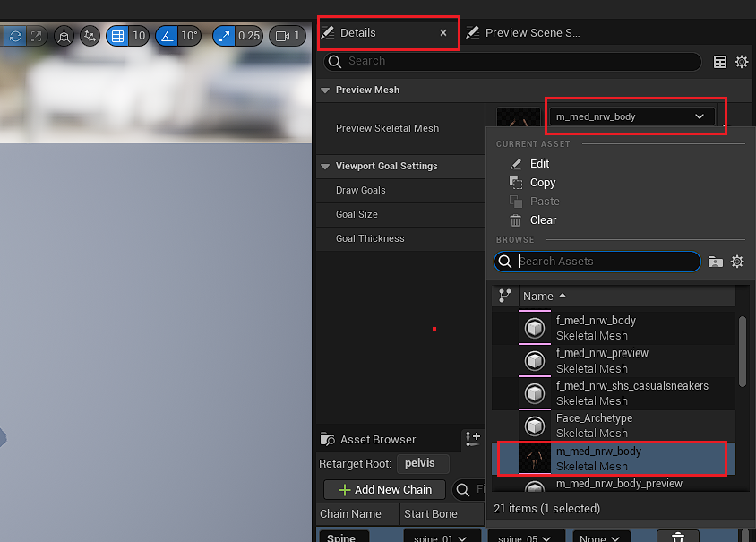The height and width of the screenshot is (542, 756).
Task: Focus the Search Assets field
Action: (x=597, y=262)
